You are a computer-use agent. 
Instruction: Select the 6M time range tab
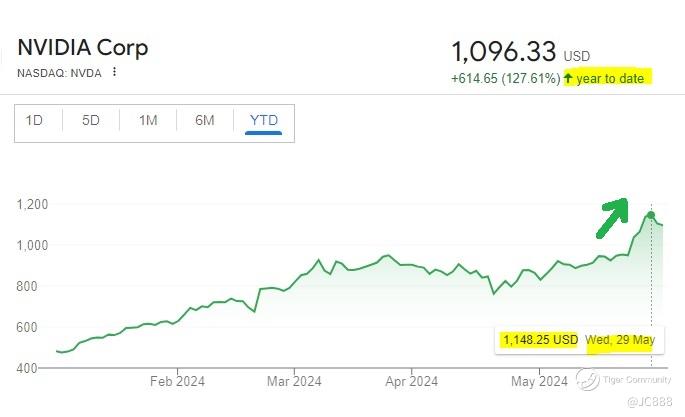click(204, 120)
